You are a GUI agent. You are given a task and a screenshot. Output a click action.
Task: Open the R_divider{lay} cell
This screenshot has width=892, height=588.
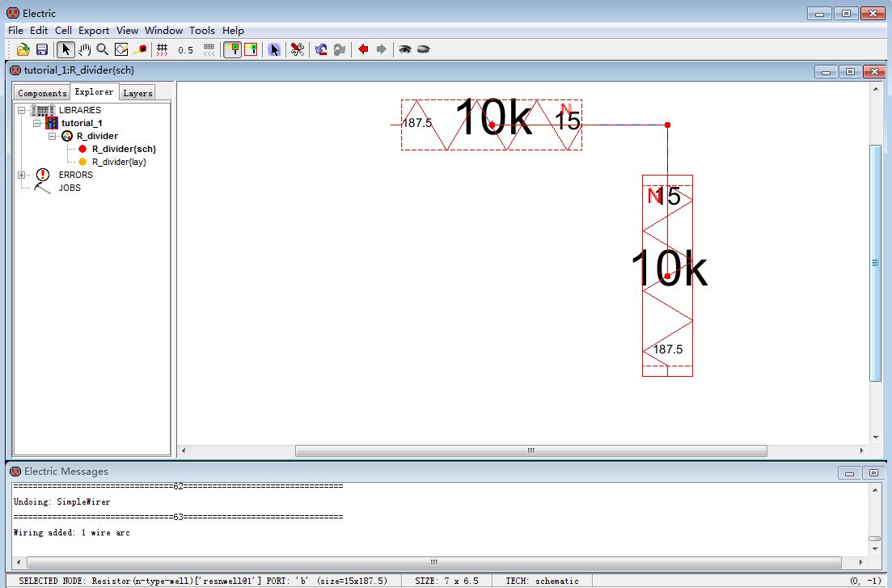pos(119,162)
